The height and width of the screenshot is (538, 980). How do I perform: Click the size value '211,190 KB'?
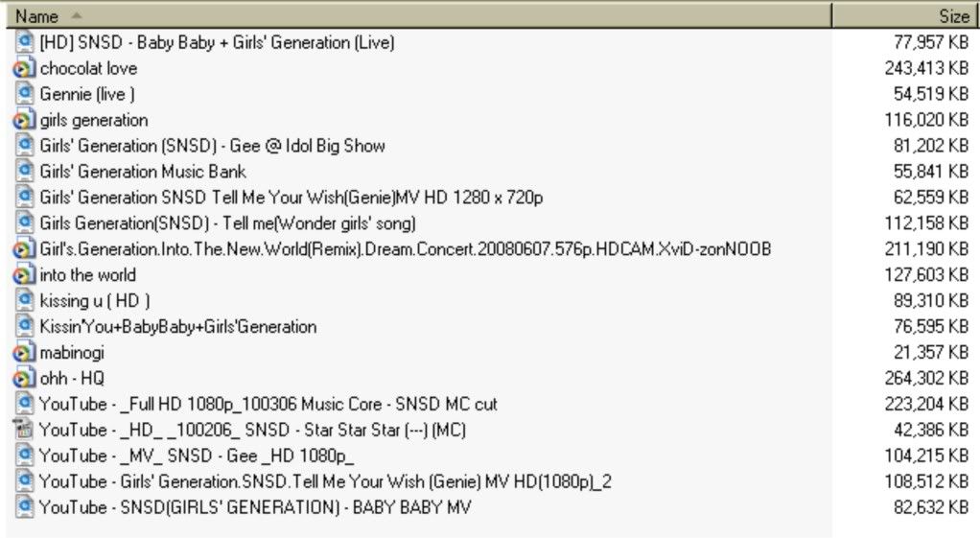pyautogui.click(x=926, y=248)
